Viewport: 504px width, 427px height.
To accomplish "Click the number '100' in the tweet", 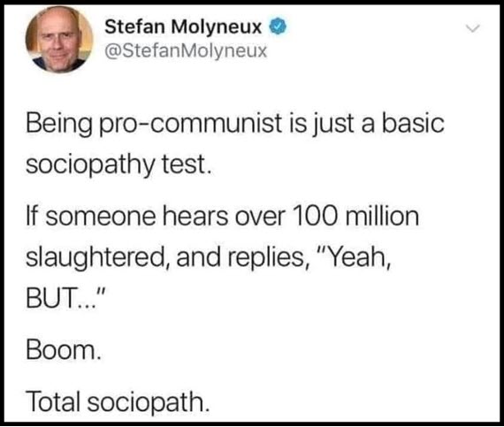I will click(x=315, y=217).
